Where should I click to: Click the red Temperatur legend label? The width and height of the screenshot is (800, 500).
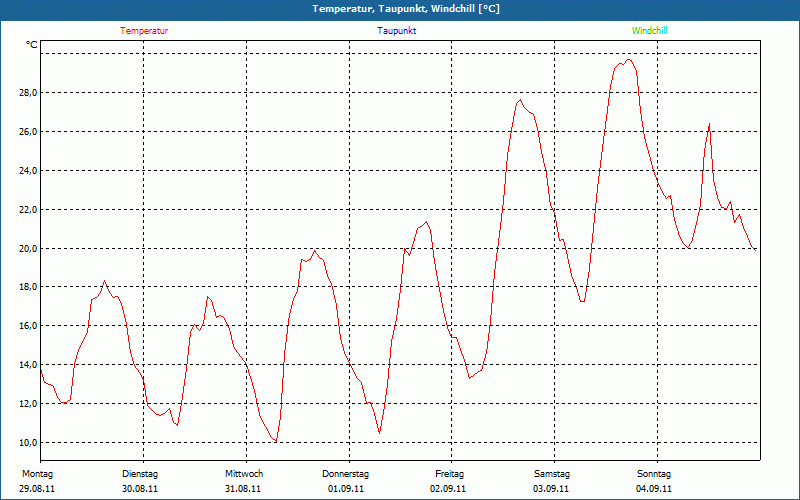coord(144,31)
